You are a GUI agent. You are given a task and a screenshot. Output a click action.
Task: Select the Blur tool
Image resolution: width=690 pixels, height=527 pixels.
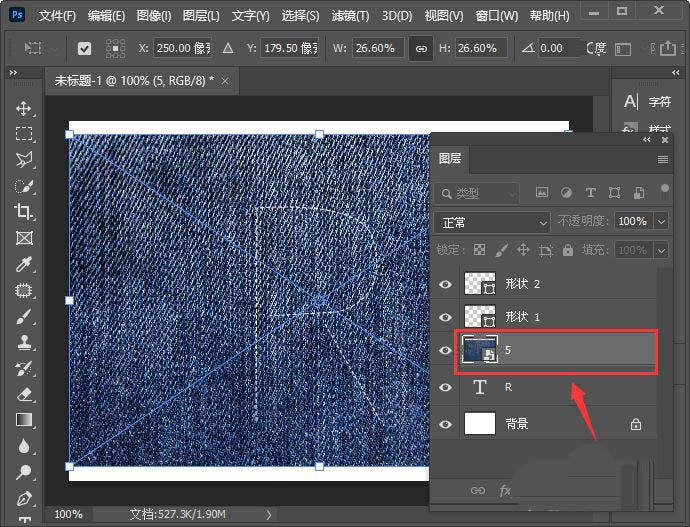coord(24,446)
